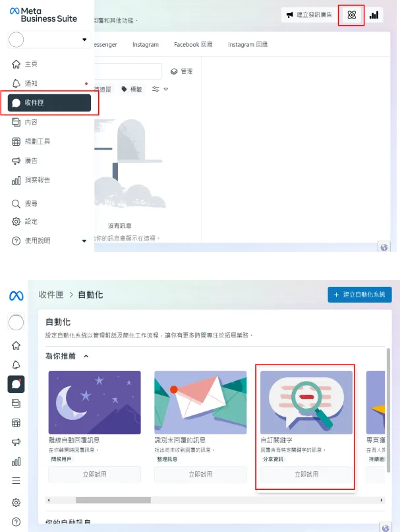Click the ads megaphone icon in collapsed sidebar

click(x=16, y=442)
